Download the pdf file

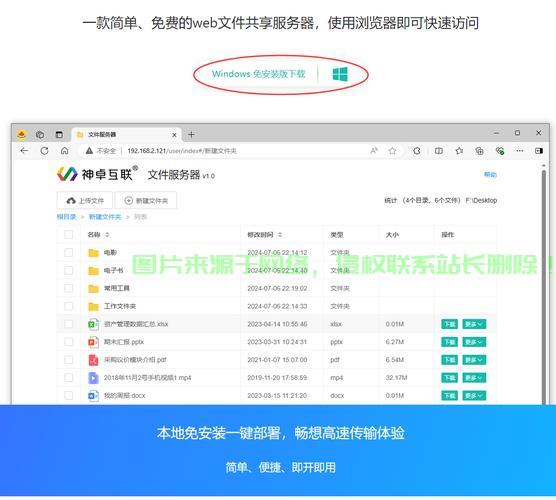tap(449, 360)
